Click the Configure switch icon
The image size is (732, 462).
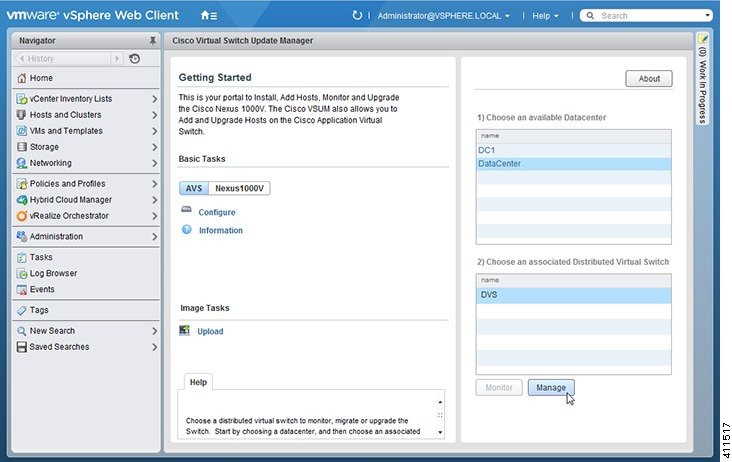(186, 209)
